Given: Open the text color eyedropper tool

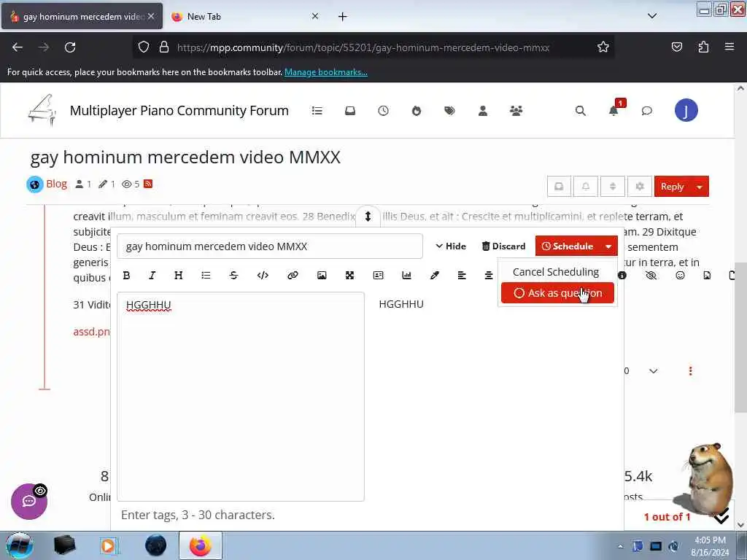Looking at the screenshot, I should [x=435, y=275].
